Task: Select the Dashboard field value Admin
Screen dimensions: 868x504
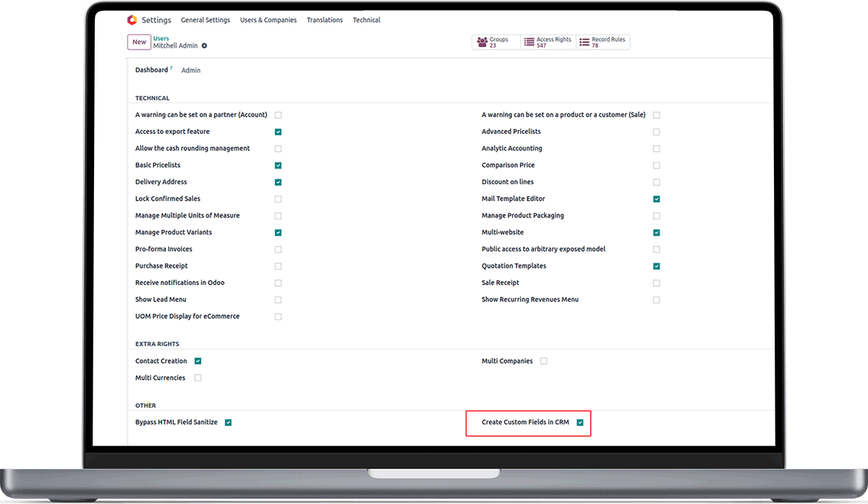Action: coord(191,71)
